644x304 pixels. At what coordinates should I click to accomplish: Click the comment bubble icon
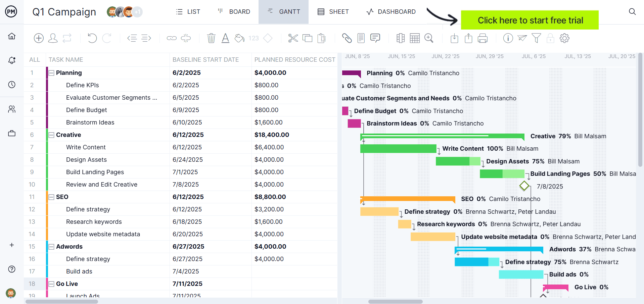(x=375, y=38)
